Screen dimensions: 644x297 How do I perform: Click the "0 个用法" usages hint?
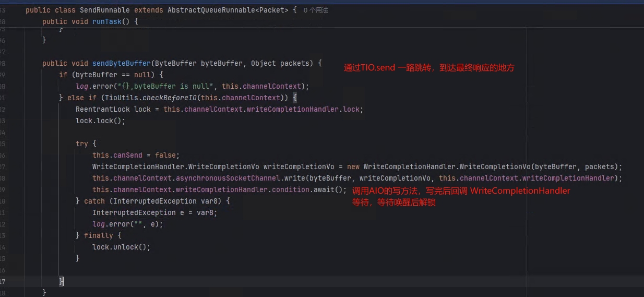click(316, 10)
